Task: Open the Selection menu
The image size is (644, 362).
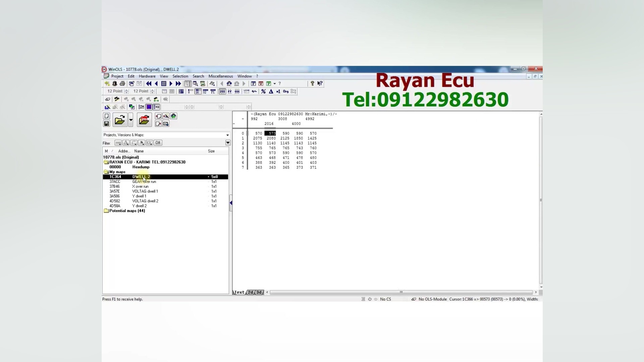Action: click(180, 76)
